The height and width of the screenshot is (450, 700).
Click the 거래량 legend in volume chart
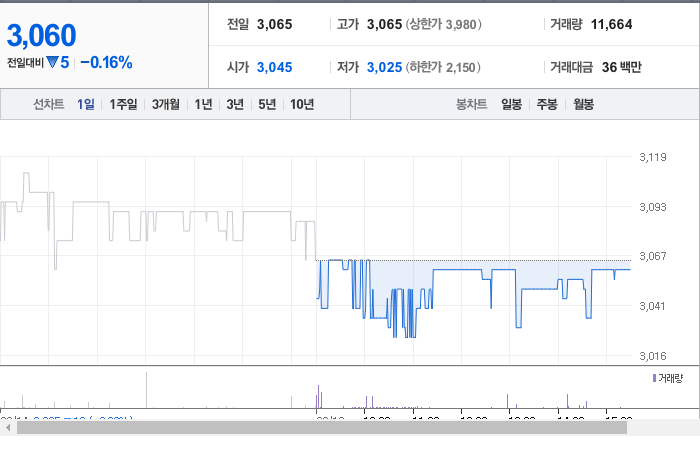[668, 379]
